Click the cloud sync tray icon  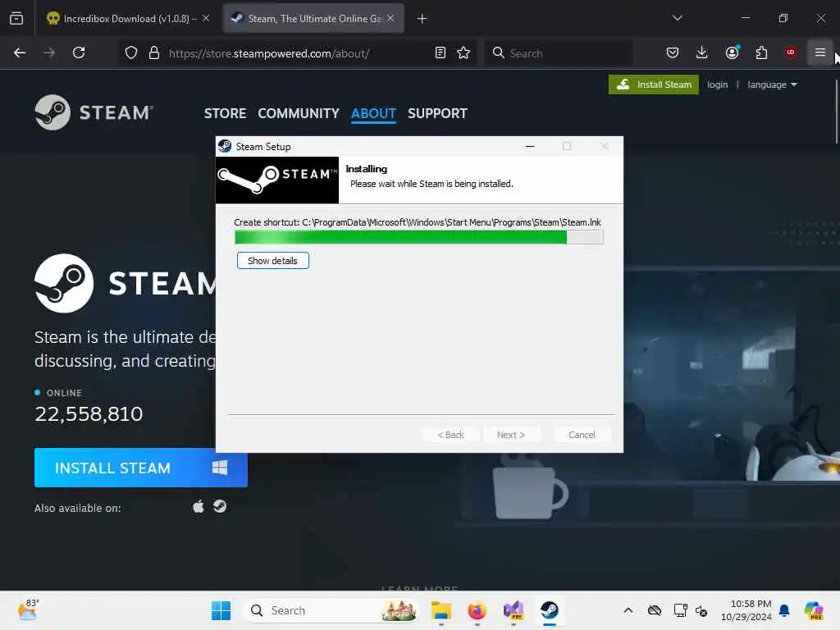tap(655, 610)
